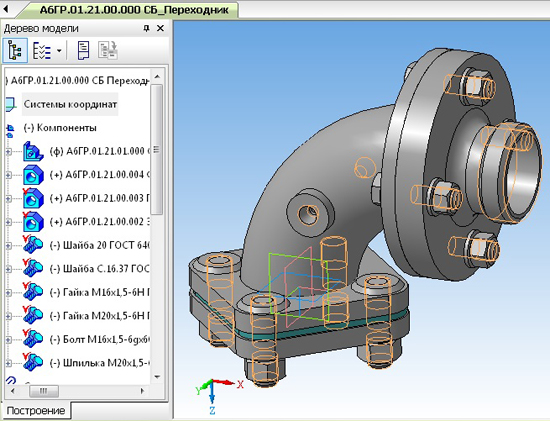Click the А6ГР.01.21.00.004 part icon
The height and width of the screenshot is (421, 550).
click(33, 175)
